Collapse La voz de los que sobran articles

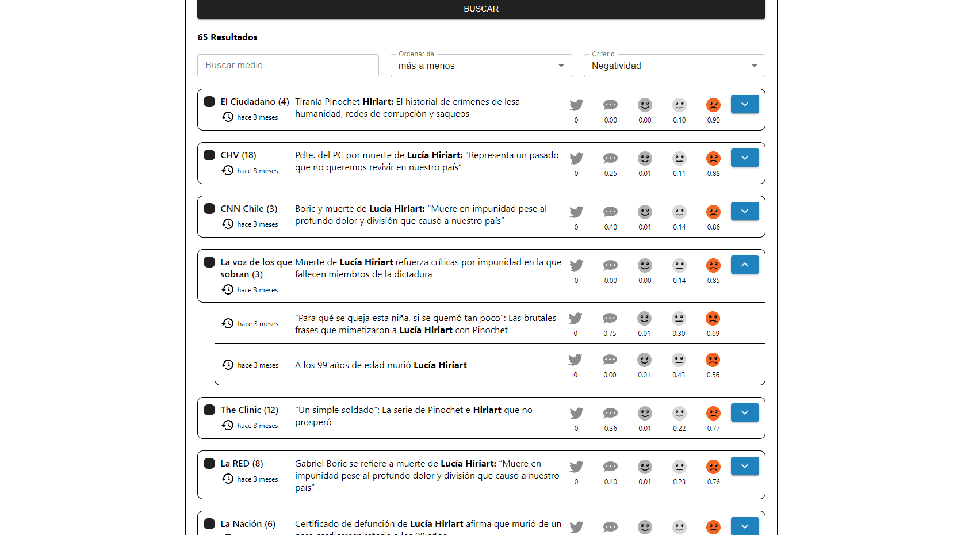tap(745, 265)
